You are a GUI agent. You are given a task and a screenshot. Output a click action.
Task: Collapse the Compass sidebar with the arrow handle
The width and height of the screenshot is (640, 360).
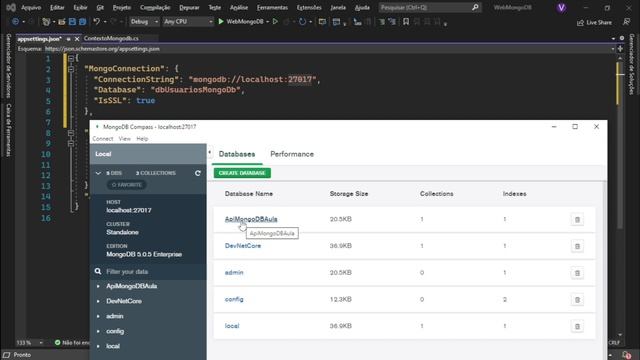point(209,153)
